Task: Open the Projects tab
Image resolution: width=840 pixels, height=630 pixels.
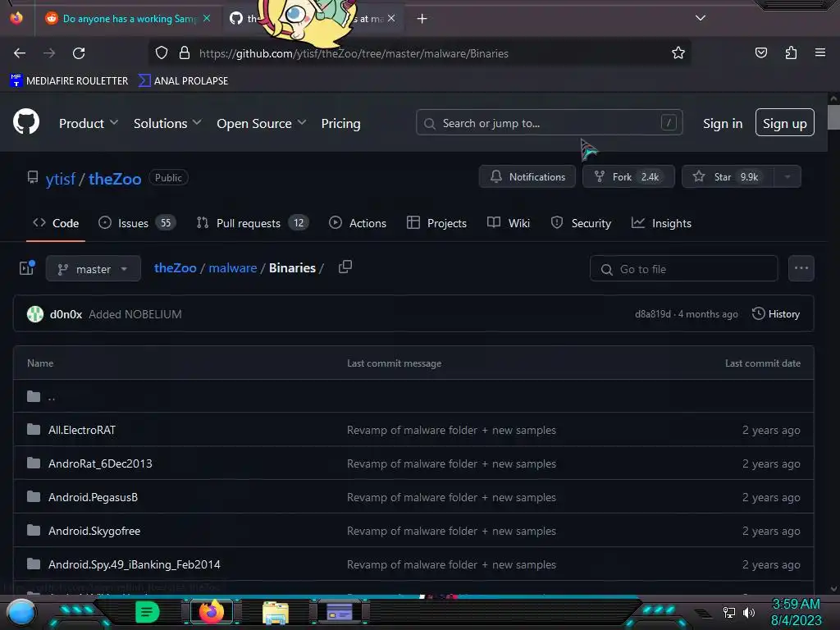Action: [x=436, y=223]
